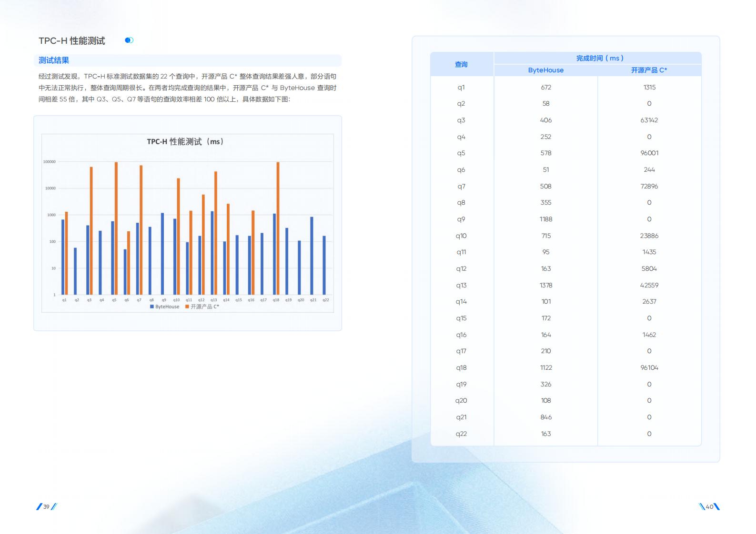
Task: Select value 252 in the q4 row
Action: tap(546, 137)
